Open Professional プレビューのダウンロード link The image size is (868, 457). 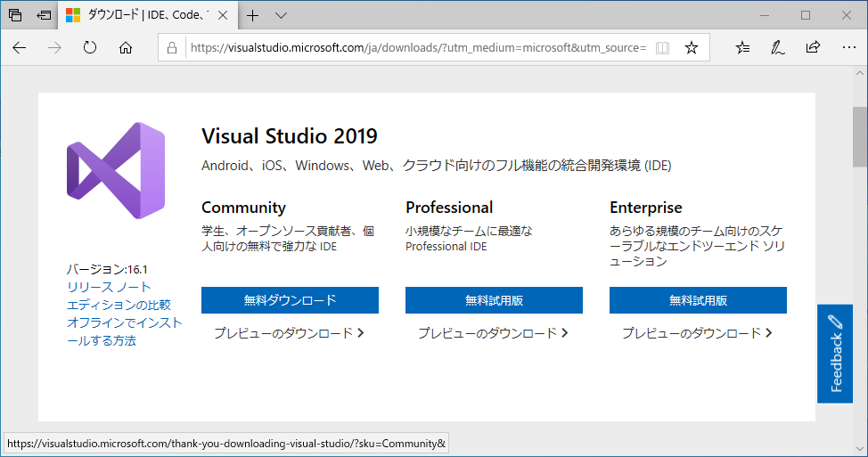(493, 333)
